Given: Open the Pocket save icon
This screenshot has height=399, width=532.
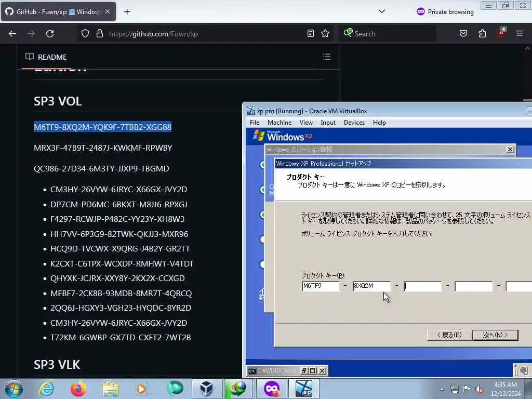Looking at the screenshot, I should pyautogui.click(x=463, y=33).
